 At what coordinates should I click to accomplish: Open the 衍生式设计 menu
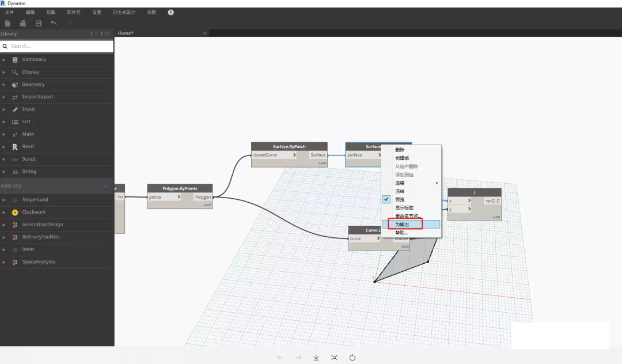pos(124,12)
